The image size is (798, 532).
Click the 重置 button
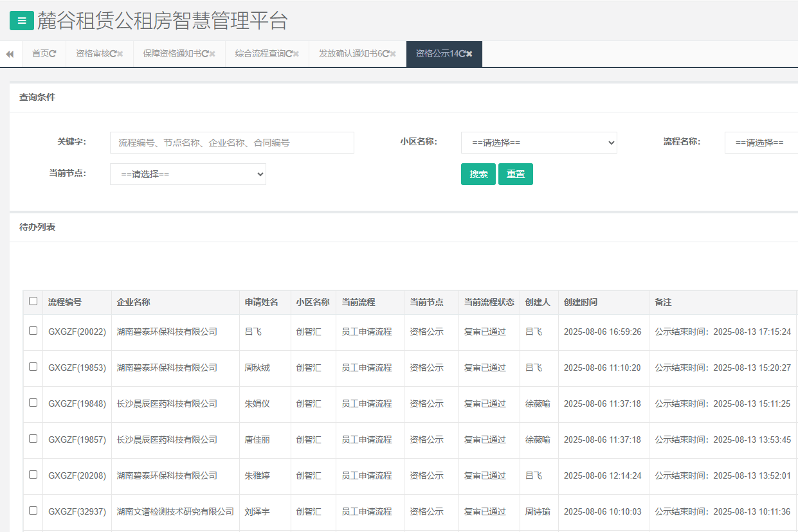coord(515,174)
